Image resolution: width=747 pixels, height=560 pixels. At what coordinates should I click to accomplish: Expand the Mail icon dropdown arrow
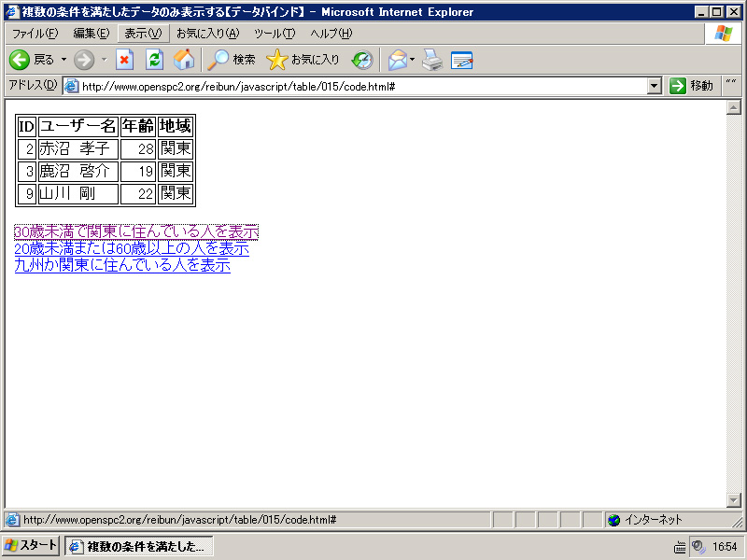click(412, 60)
